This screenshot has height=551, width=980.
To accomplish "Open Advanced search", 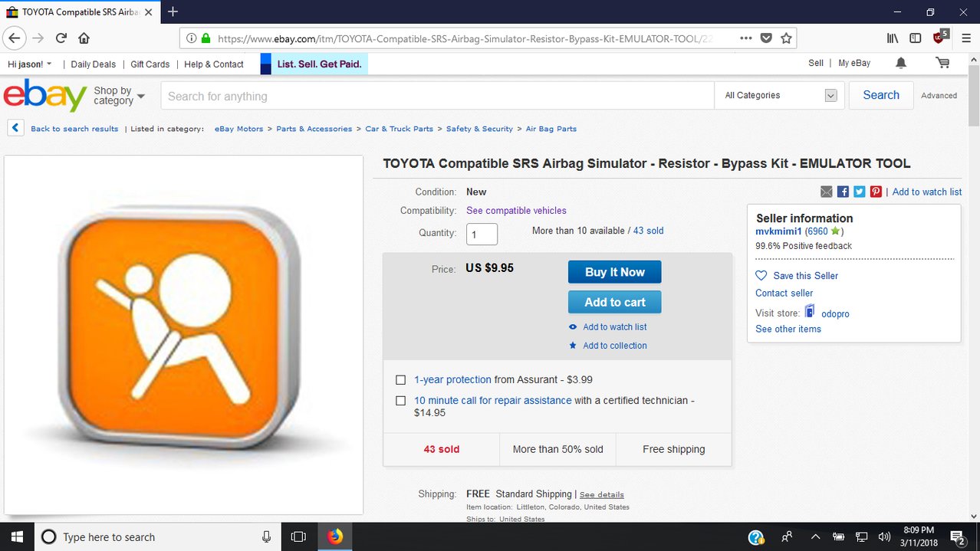I will tap(939, 96).
